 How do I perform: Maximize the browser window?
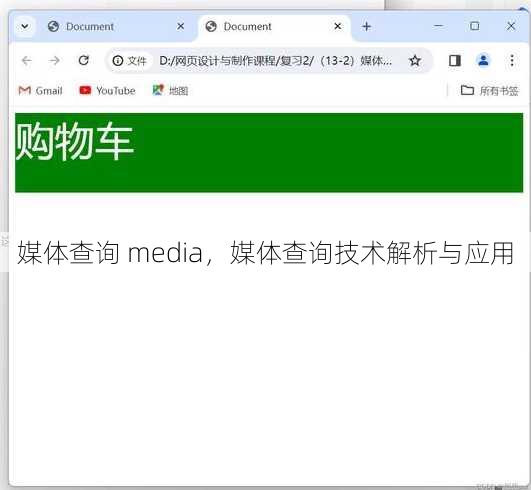click(474, 26)
